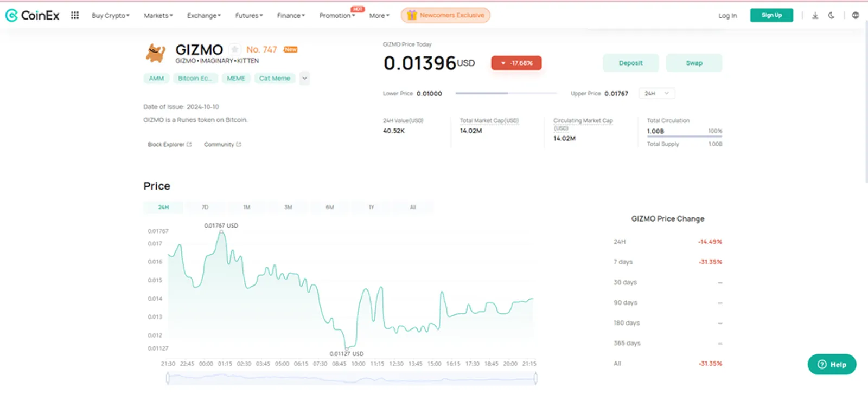The image size is (868, 401).
Task: Switch chart to 7D tab
Action: [205, 207]
